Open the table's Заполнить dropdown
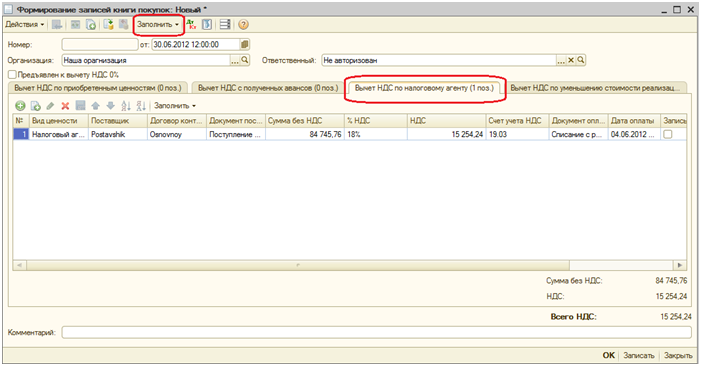The width and height of the screenshot is (702, 366). coord(175,106)
